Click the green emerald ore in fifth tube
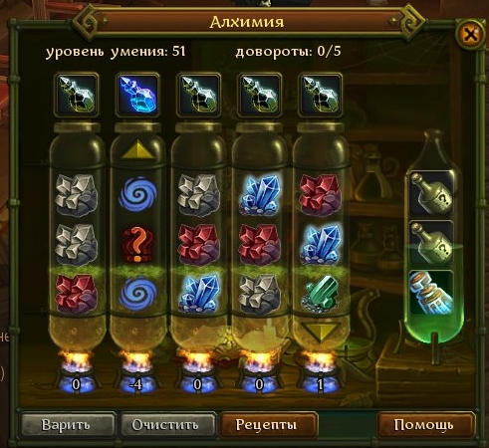This screenshot has width=489, height=448. [321, 295]
